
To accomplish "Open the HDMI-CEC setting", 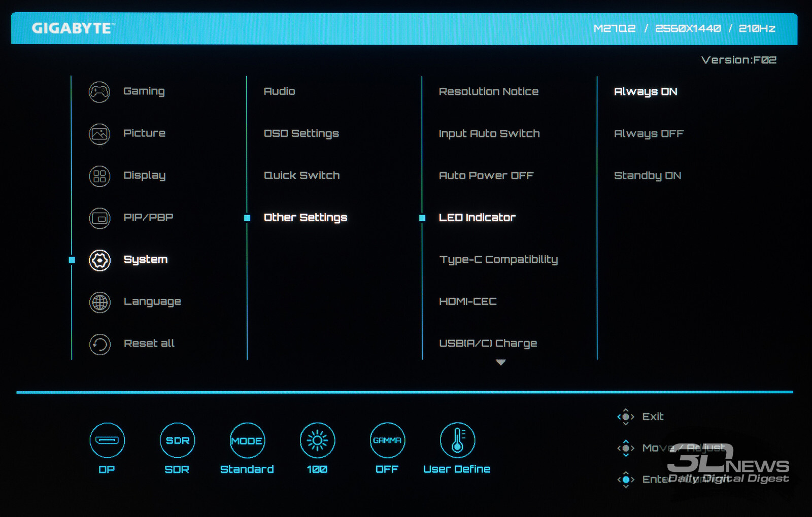I will pyautogui.click(x=467, y=302).
